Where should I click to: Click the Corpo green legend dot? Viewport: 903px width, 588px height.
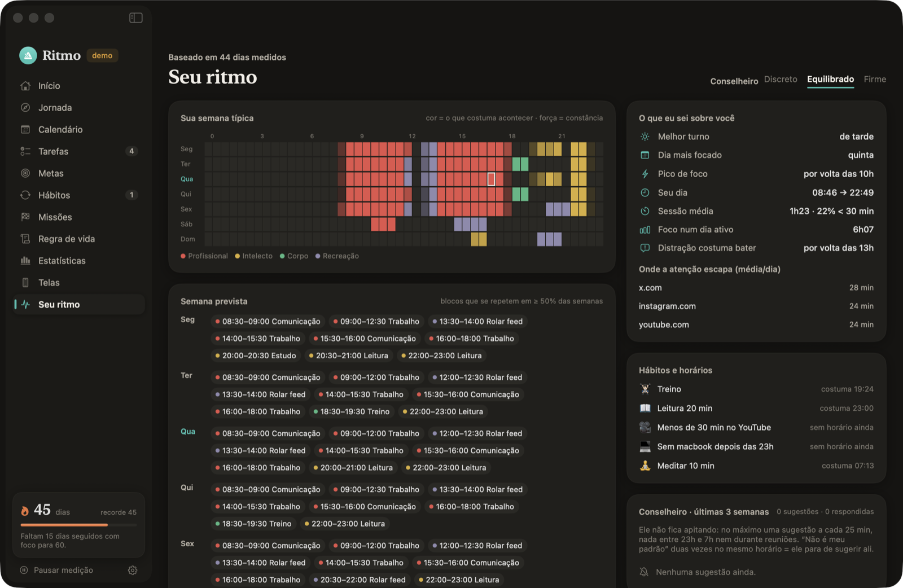[282, 256]
